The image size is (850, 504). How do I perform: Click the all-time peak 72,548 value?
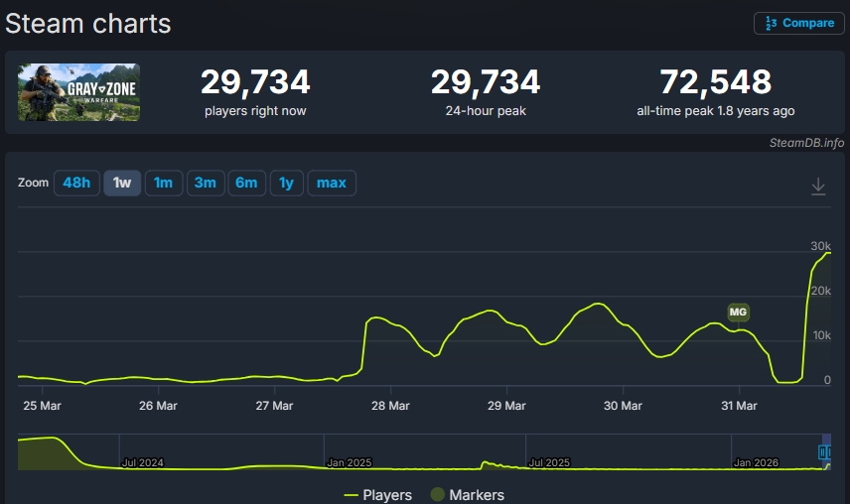(x=715, y=81)
